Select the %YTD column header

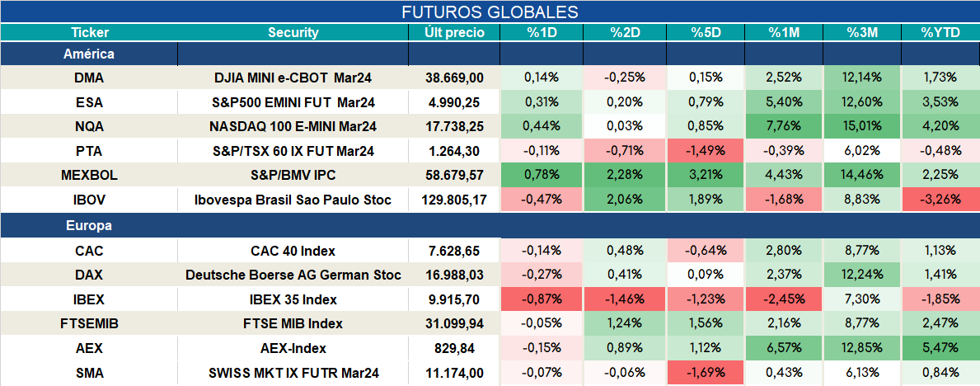pos(940,33)
